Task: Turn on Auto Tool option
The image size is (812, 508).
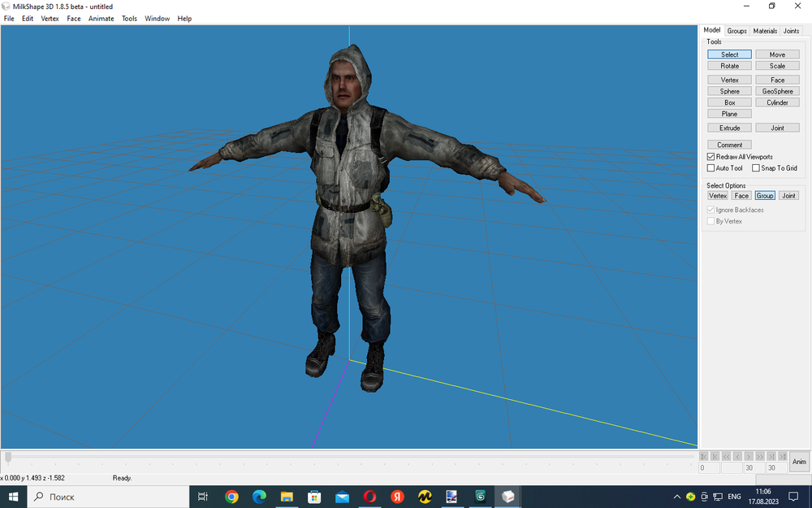Action: 711,167
